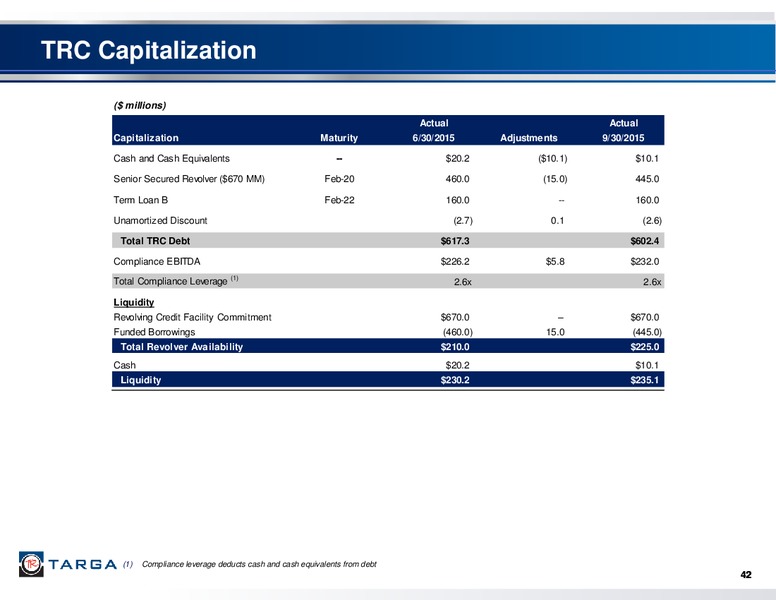Click the '($ millions)' label
Screen dimensions: 776x600
[x=140, y=105]
